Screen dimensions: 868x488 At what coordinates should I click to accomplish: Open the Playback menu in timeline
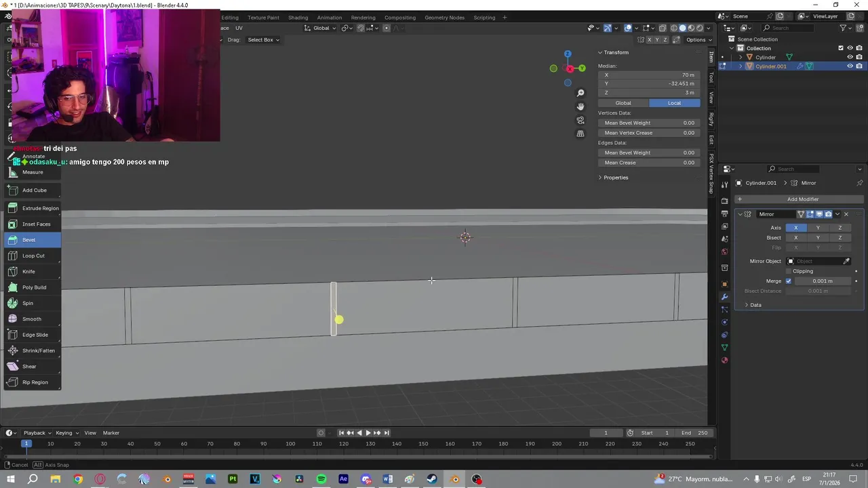pyautogui.click(x=37, y=432)
